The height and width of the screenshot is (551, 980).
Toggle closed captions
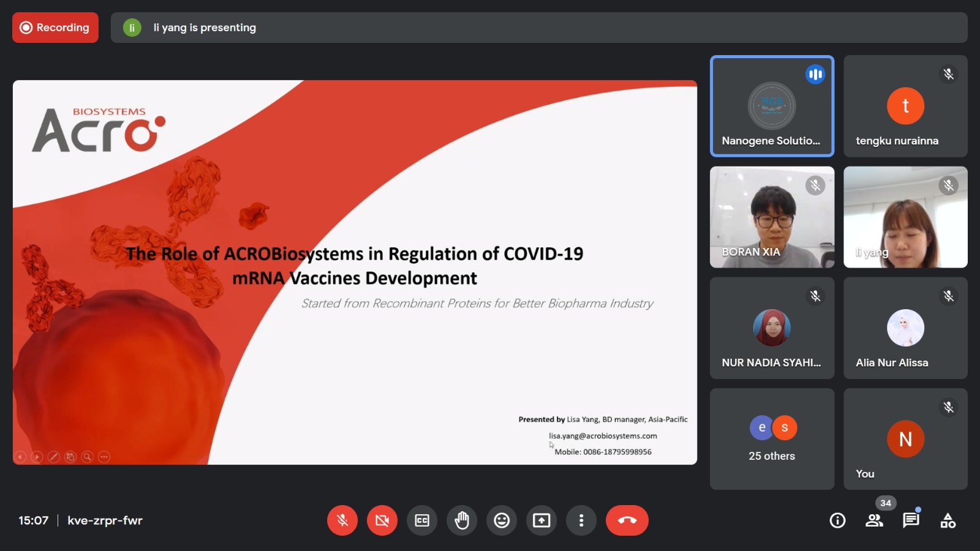[x=422, y=520]
